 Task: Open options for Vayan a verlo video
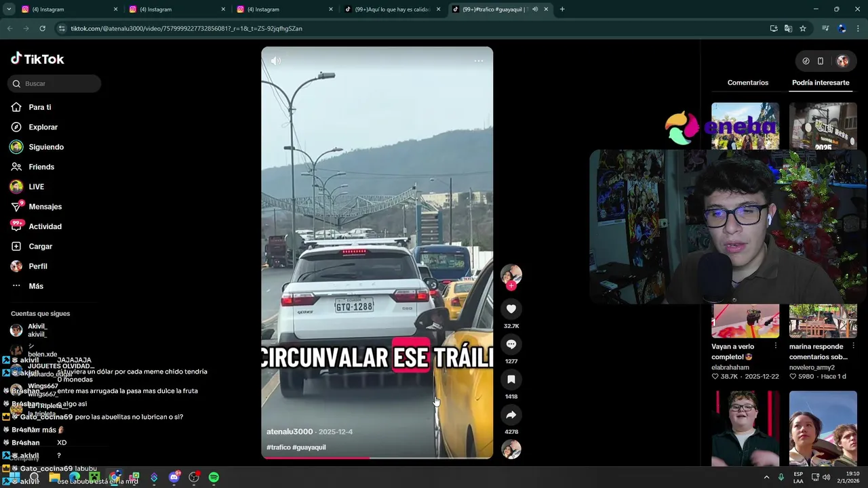click(x=776, y=346)
